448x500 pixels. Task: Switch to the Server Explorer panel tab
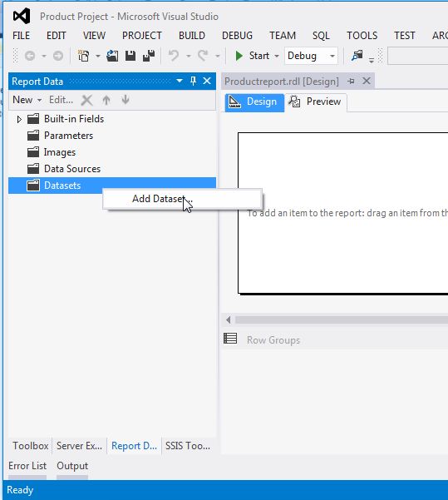(79, 446)
